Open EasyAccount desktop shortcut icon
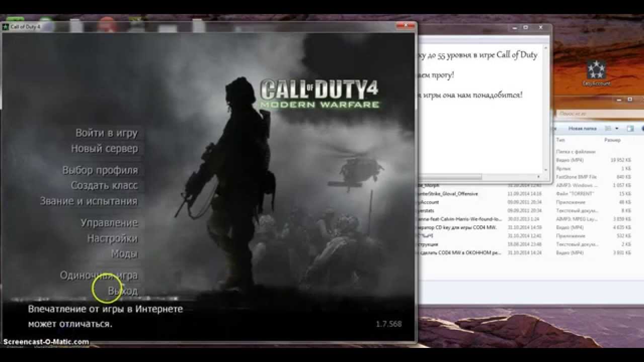 click(596, 73)
